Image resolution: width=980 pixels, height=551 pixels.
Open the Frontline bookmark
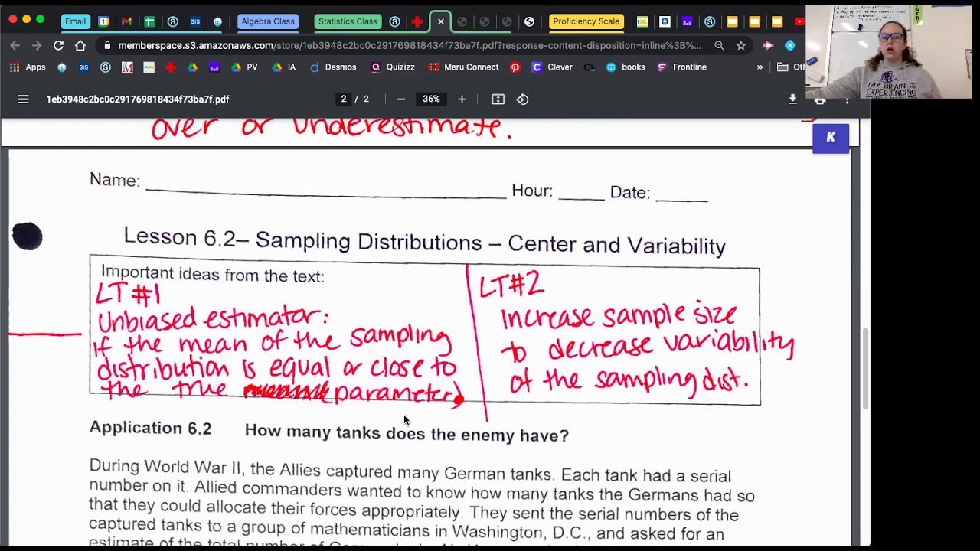click(681, 67)
